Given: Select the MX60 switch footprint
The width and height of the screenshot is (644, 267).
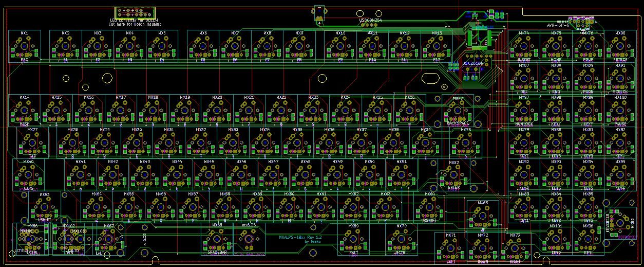Looking at the screenshot, I should click(289, 207).
